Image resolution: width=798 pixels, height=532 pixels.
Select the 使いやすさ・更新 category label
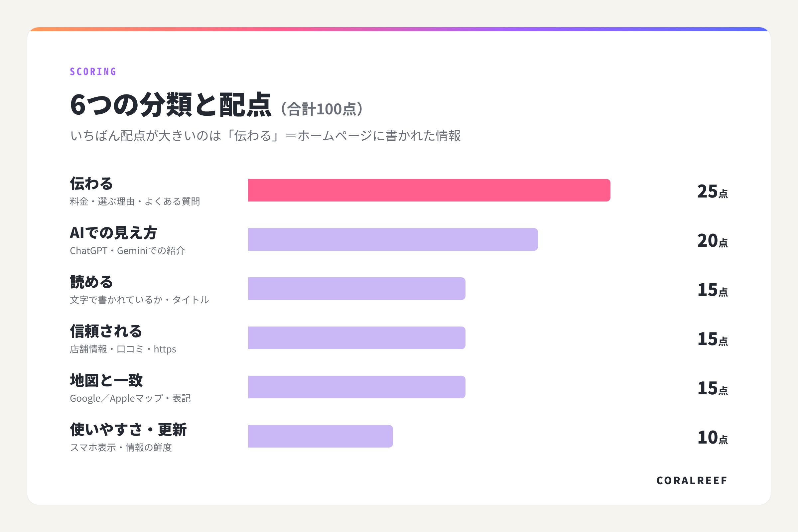[128, 430]
